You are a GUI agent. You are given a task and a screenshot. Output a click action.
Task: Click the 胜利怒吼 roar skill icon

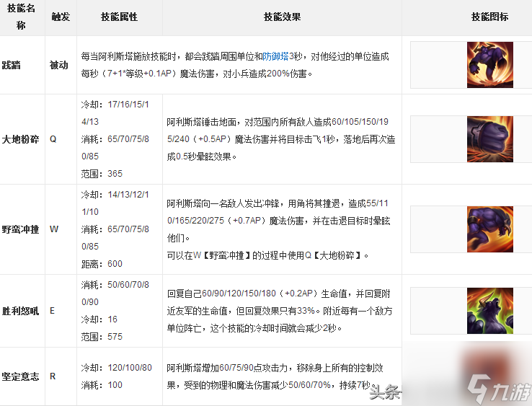(x=490, y=311)
